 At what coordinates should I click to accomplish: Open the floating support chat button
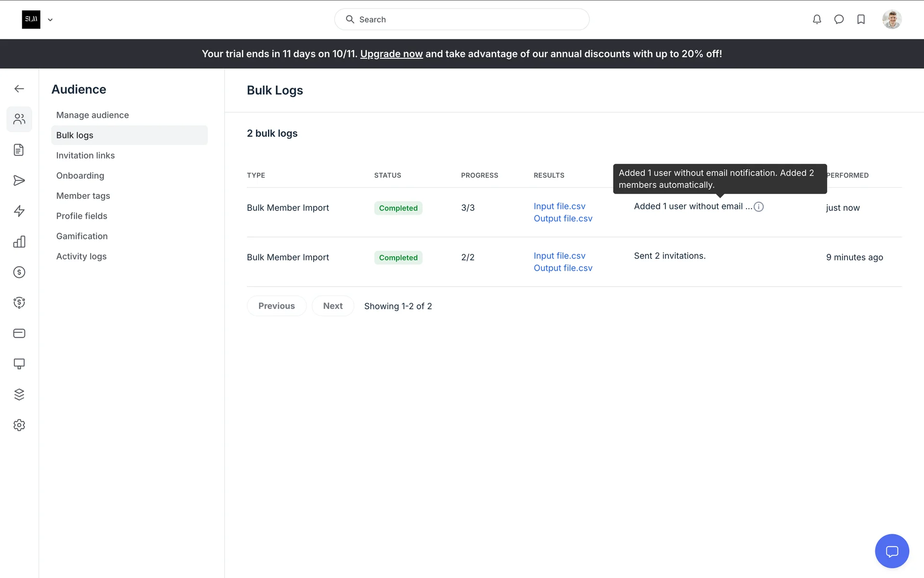tap(892, 551)
